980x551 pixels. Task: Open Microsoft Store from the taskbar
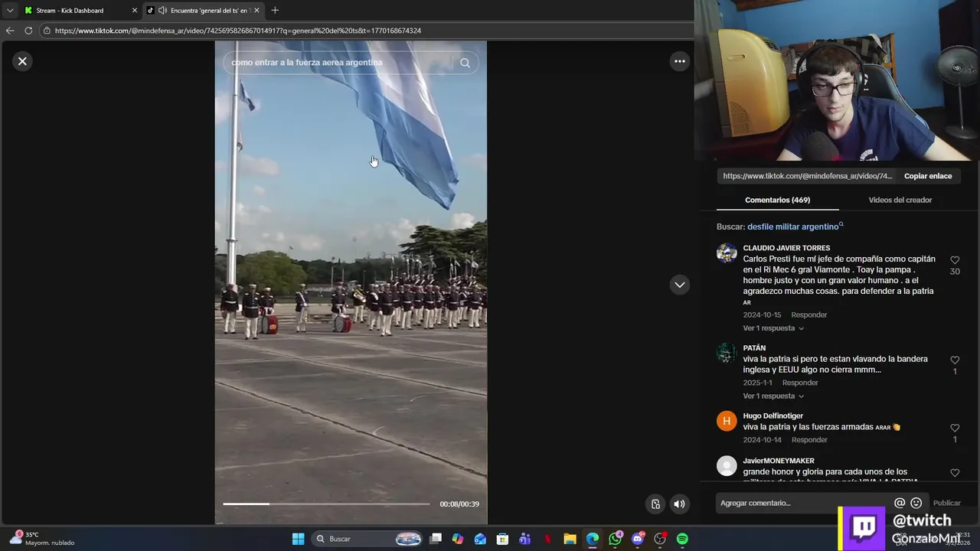(x=502, y=539)
